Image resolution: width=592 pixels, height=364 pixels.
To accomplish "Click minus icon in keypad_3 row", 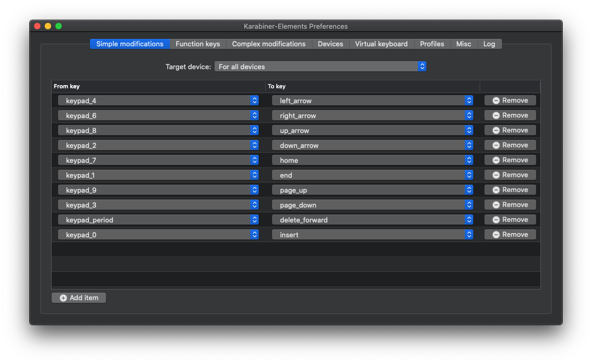I will (496, 205).
